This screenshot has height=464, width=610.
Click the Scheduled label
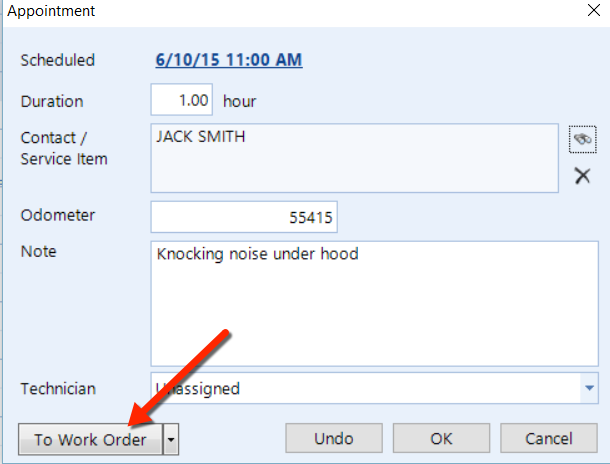tap(57, 60)
